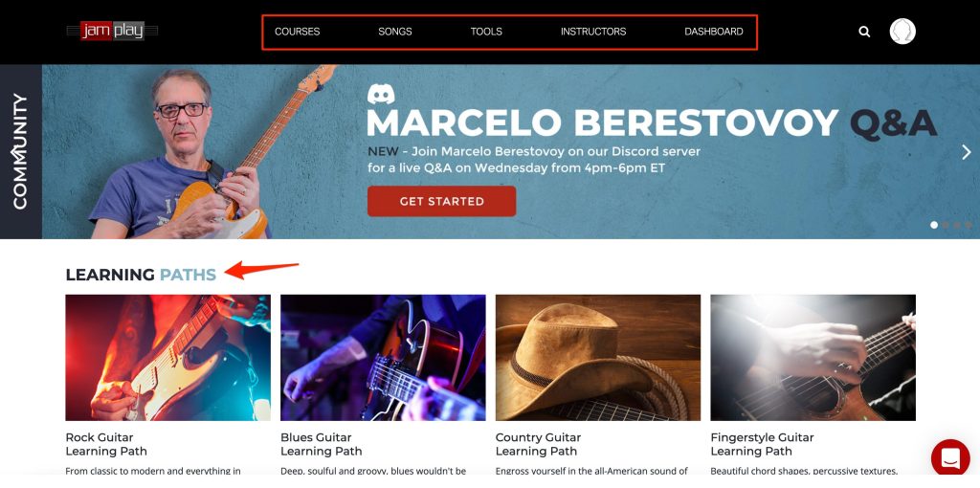
Task: Jump to the last carousel dot
Action: coord(969,225)
